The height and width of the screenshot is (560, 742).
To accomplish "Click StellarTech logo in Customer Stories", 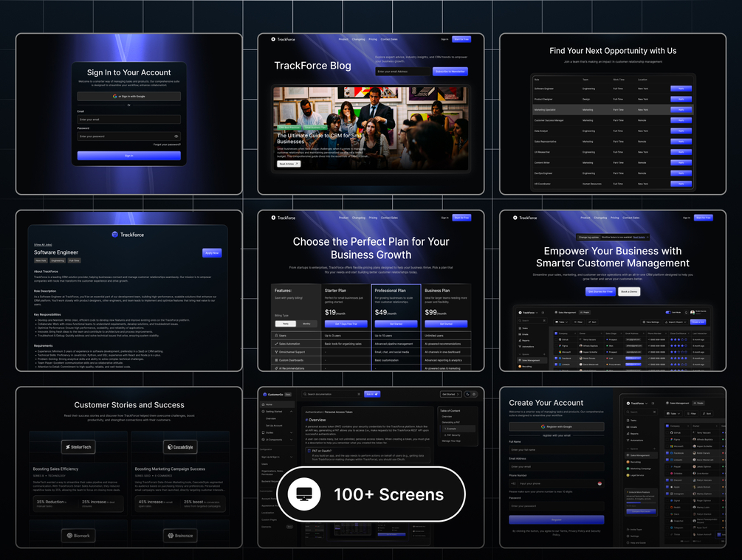I will click(x=78, y=447).
